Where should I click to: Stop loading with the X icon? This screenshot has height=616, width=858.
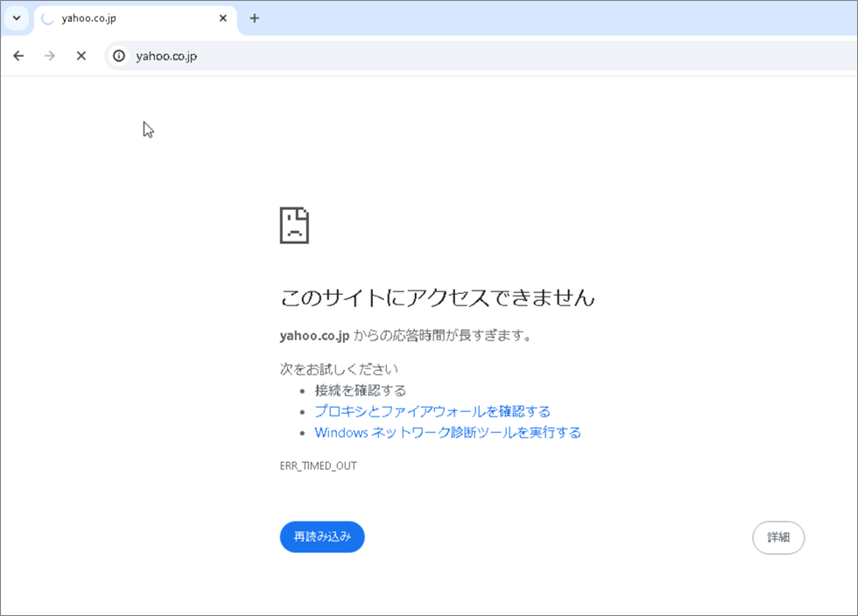point(81,56)
